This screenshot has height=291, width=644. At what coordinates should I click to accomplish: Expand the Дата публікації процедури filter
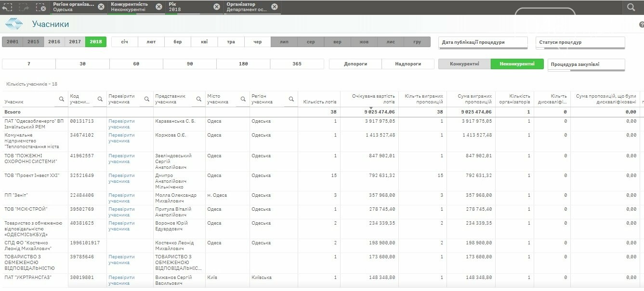point(483,42)
